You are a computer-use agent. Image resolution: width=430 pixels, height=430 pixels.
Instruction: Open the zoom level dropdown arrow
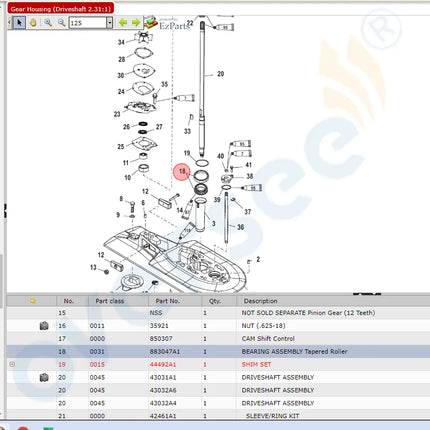point(109,23)
